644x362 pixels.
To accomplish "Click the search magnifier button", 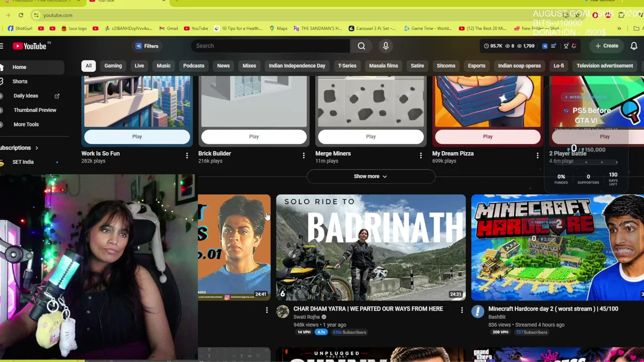I will pyautogui.click(x=361, y=46).
